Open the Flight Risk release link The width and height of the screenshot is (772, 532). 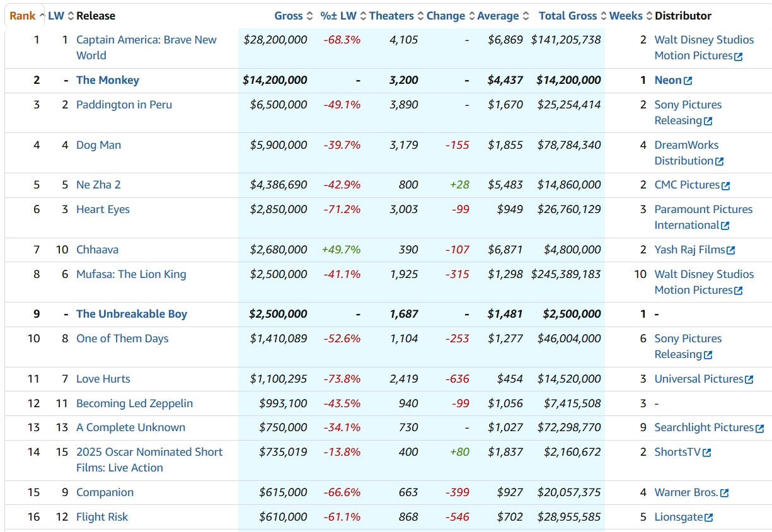pyautogui.click(x=102, y=517)
